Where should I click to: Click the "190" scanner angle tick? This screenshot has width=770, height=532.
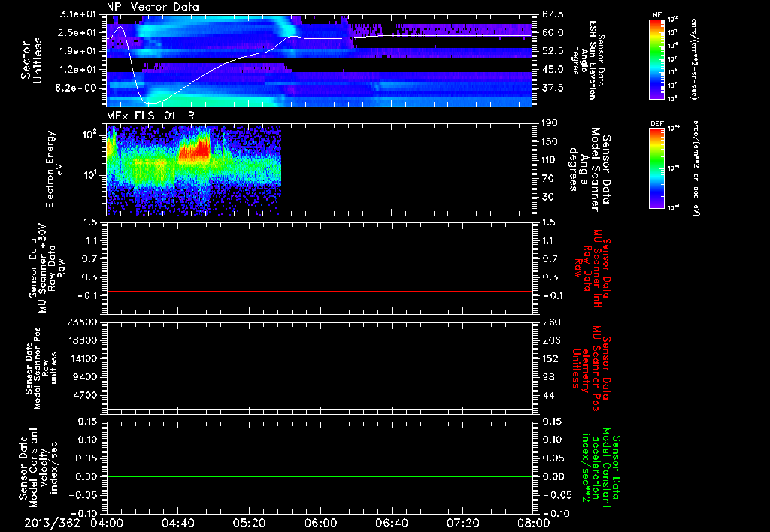tap(550, 123)
